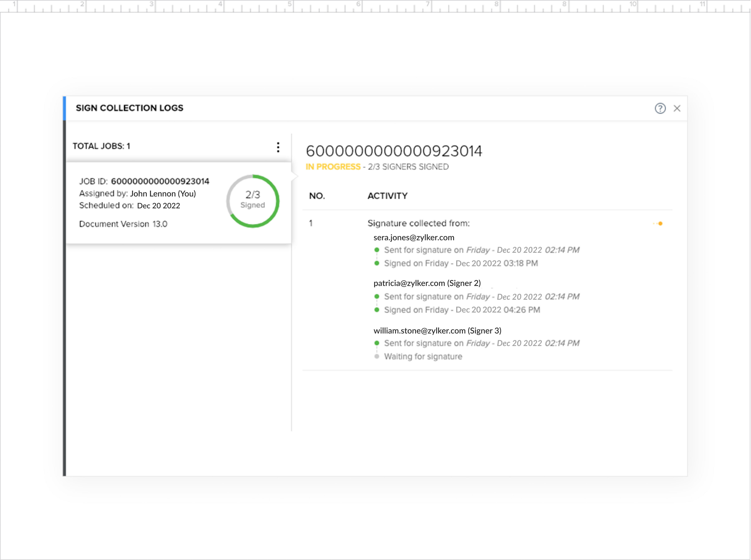Open the sera.jones@zylker.com signer link
751x560 pixels.
(x=414, y=237)
